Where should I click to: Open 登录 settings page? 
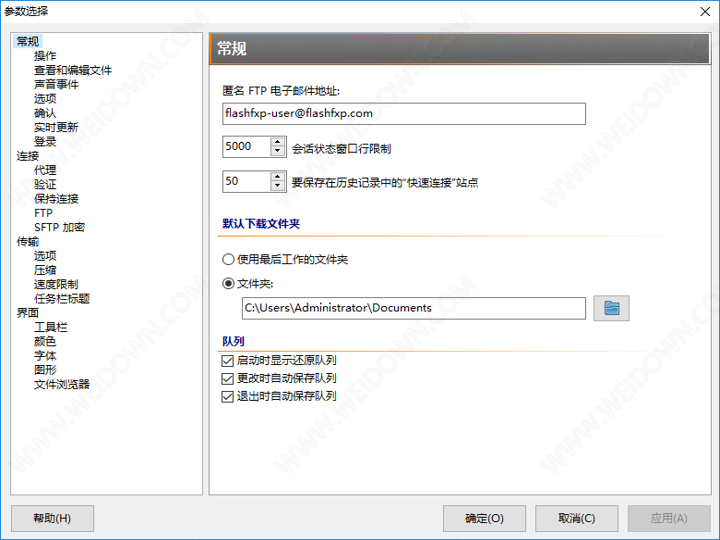point(45,141)
